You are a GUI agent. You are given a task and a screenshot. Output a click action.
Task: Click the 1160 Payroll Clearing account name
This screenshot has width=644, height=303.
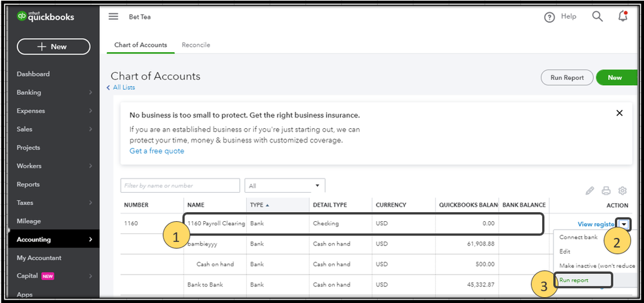pos(216,223)
